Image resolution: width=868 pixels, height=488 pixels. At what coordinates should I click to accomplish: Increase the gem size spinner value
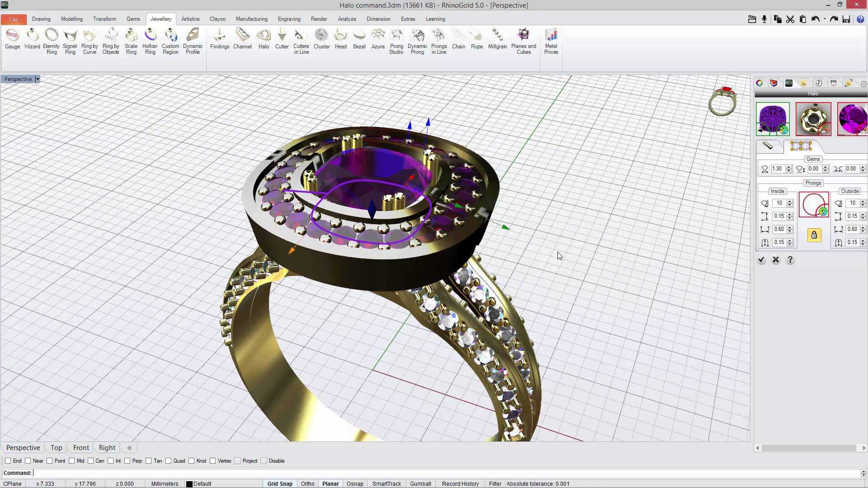point(789,167)
